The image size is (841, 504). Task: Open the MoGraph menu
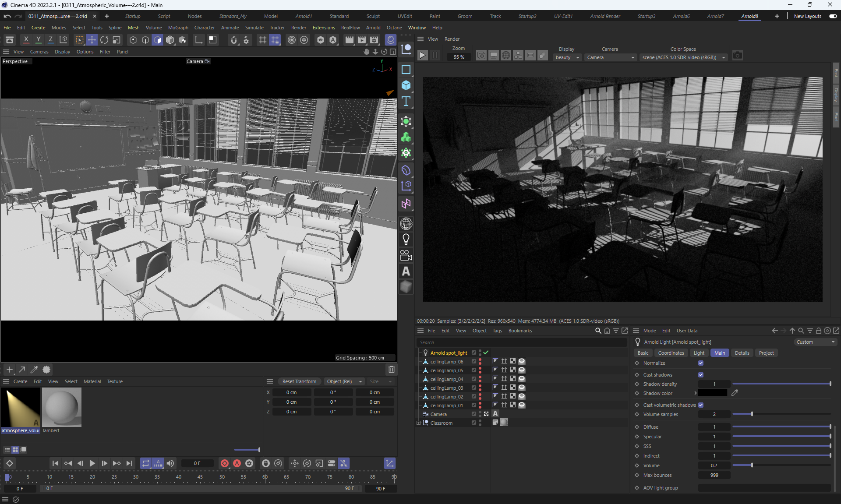tap(178, 28)
